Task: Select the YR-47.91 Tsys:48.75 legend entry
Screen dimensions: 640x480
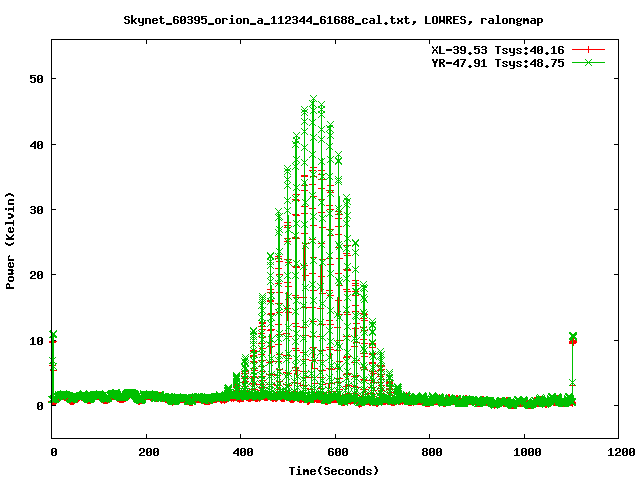Action: point(498,63)
